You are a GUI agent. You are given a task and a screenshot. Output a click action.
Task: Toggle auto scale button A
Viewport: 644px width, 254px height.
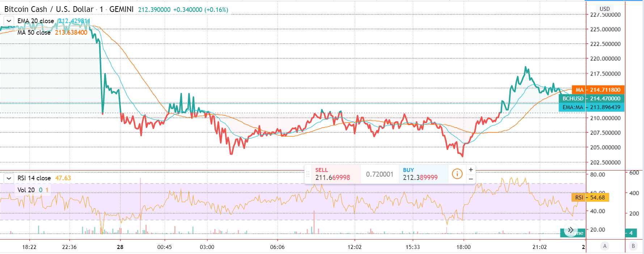[x=605, y=246]
